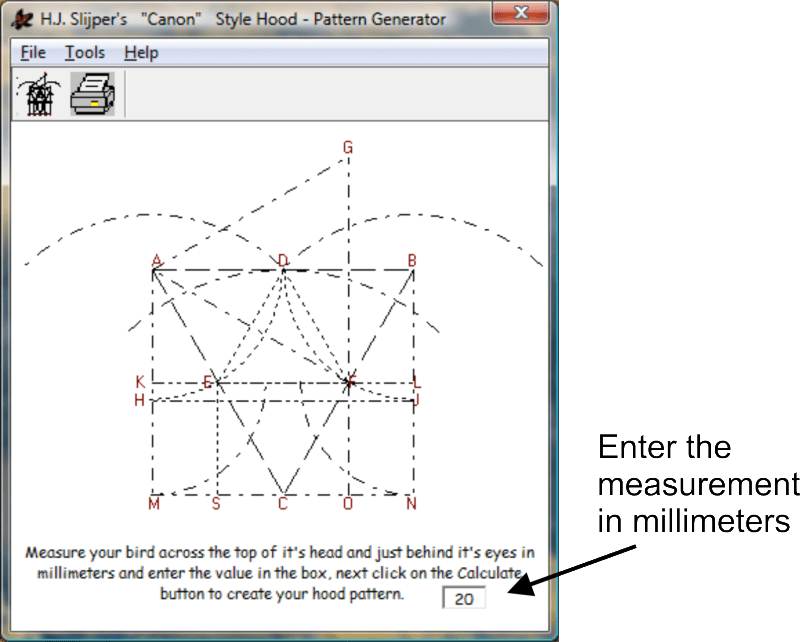This screenshot has width=800, height=642.
Task: Click point L label on right side
Action: (x=417, y=382)
